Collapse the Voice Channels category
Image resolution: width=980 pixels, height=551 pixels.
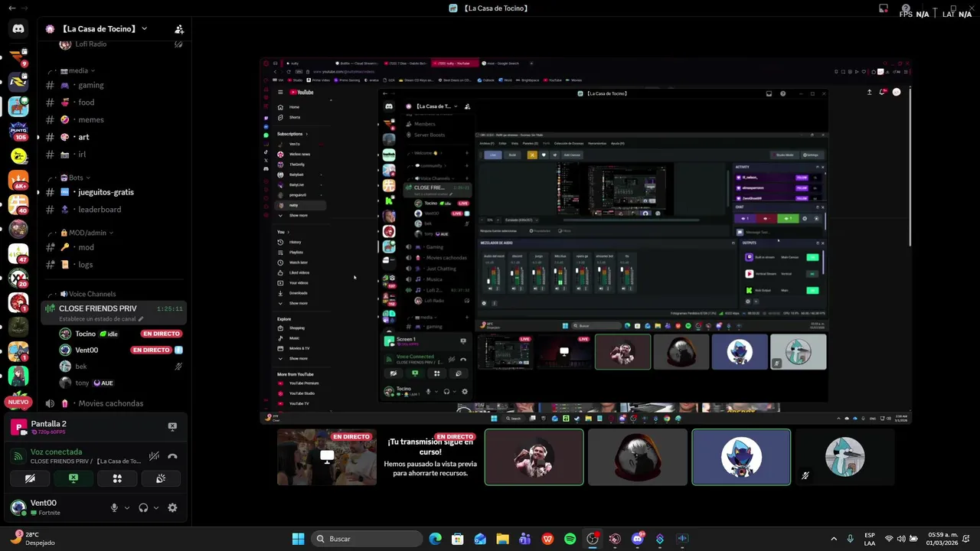[x=87, y=294]
